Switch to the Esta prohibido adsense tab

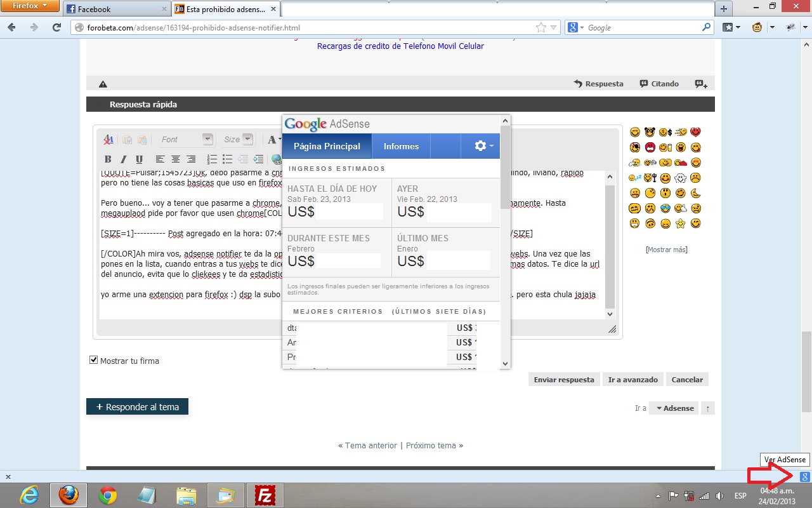pos(226,9)
